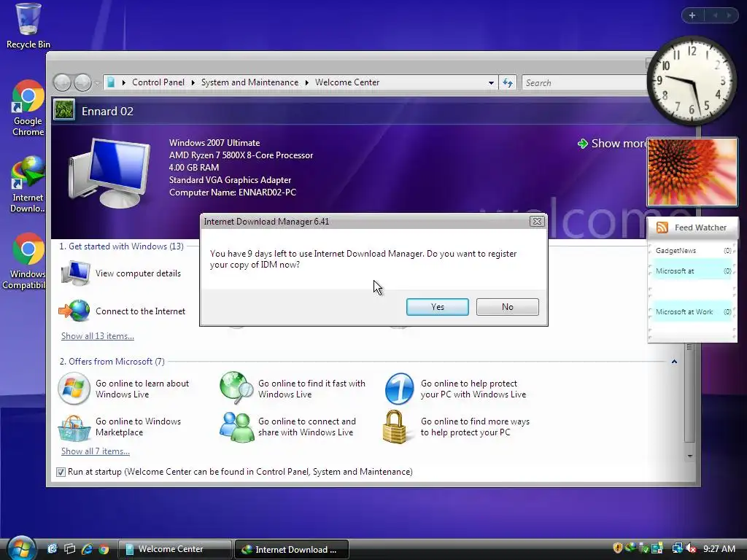Screen dimensions: 747x560
Task: Click the refresh button beside address bar
Action: click(508, 83)
